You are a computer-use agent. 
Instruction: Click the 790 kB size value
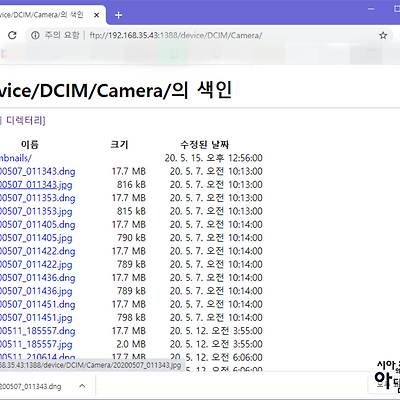click(x=131, y=238)
